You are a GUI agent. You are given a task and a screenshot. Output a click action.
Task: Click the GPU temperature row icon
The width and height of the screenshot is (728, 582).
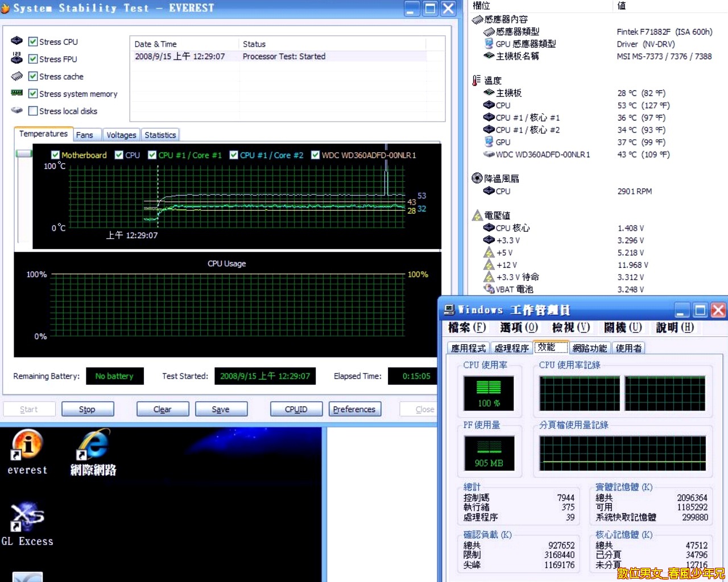(489, 142)
